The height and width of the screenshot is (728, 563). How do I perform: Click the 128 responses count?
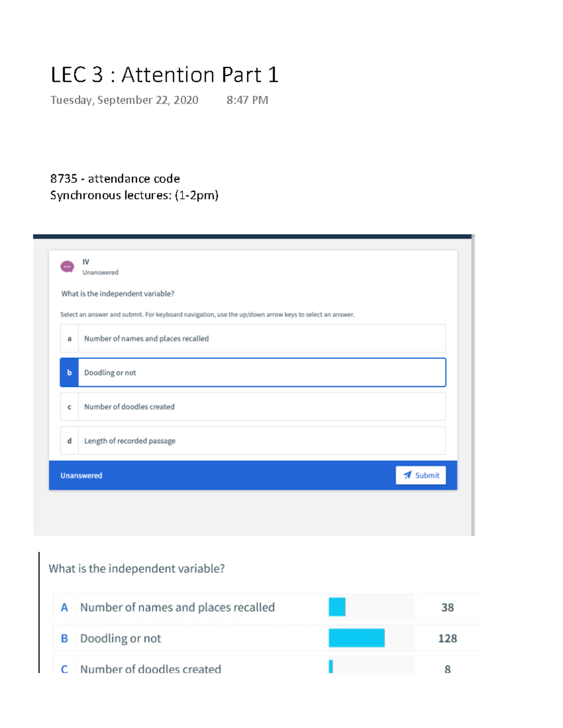pyautogui.click(x=447, y=638)
